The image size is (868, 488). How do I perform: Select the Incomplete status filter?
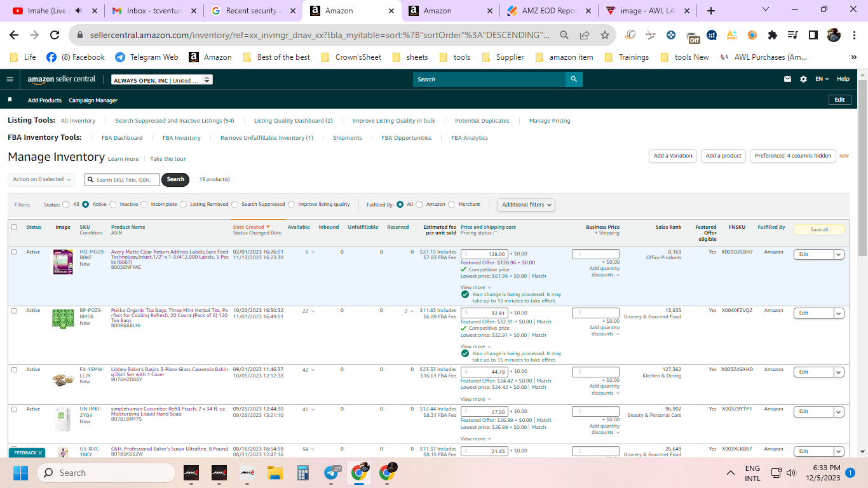[x=144, y=205]
